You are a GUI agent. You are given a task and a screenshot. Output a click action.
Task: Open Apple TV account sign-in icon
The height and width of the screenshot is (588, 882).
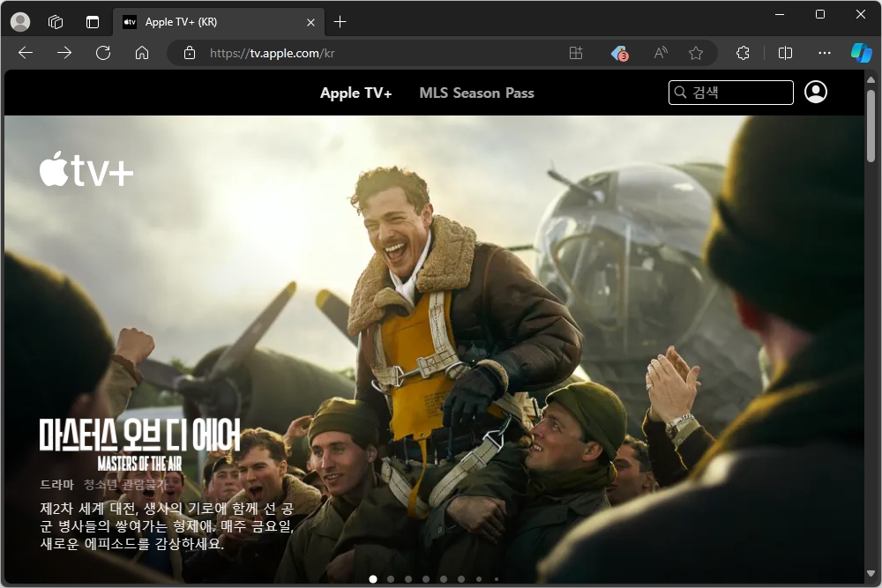tap(816, 93)
